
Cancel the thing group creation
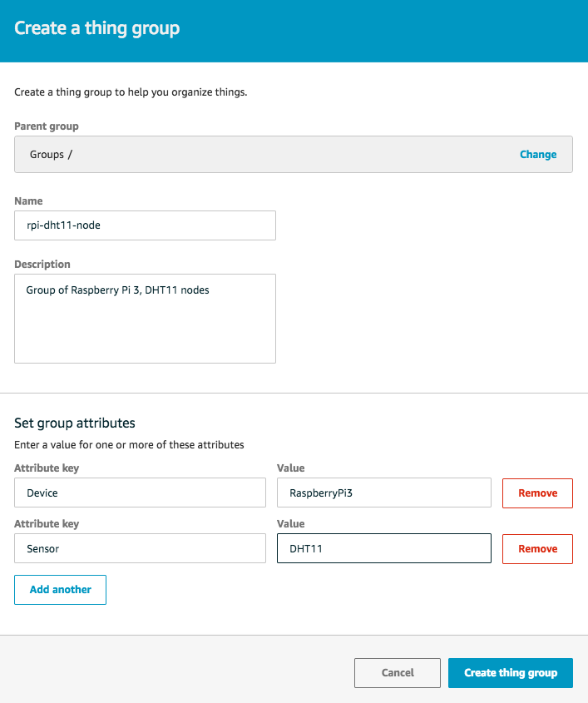398,673
